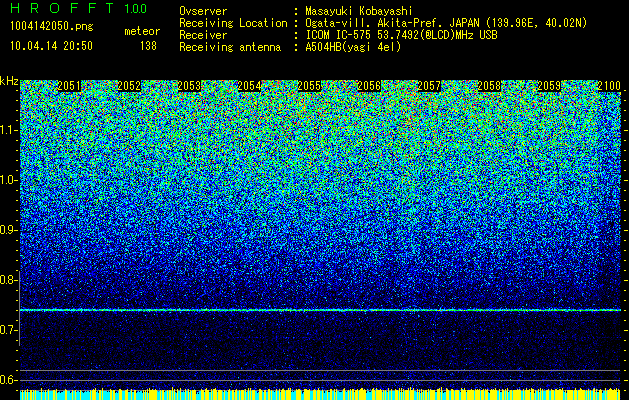Click the kHz axis unit label
Image resolution: width=629 pixels, height=400 pixels.
click(9, 81)
